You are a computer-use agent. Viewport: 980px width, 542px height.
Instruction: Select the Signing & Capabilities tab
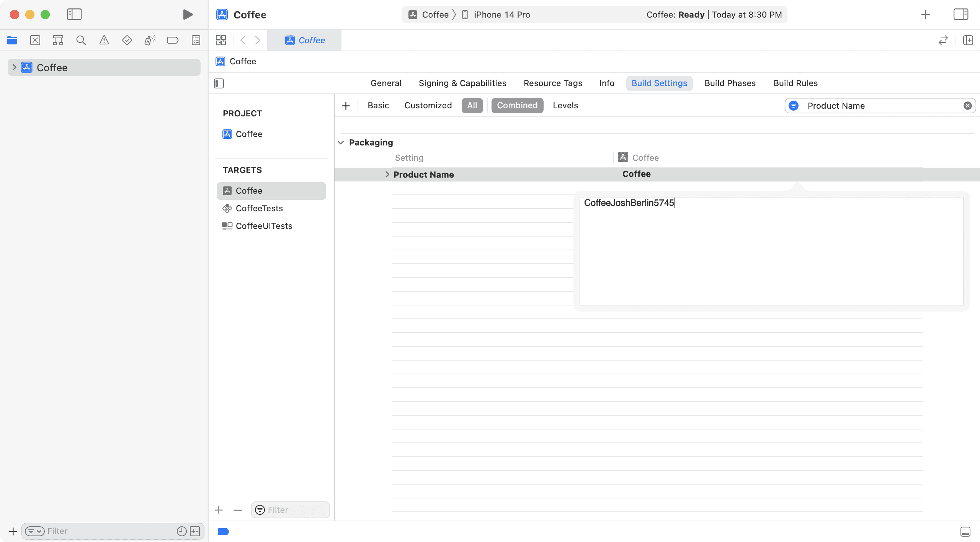[x=463, y=83]
